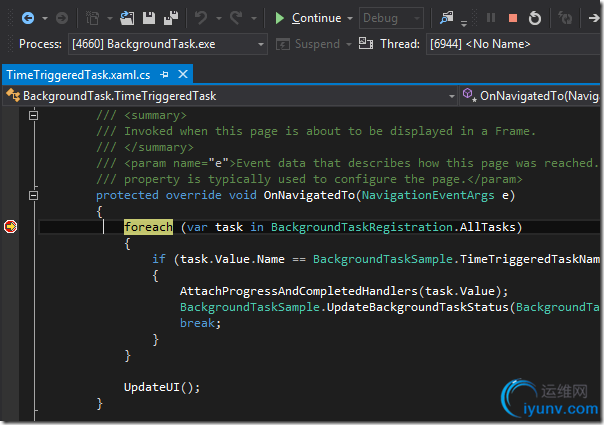Click the Redo arrow icon
Screen dimensions: 604x425
[236, 18]
